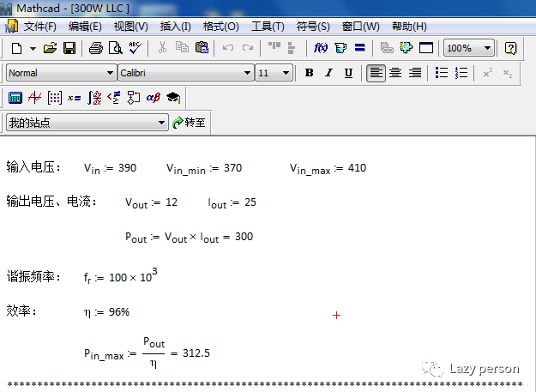Open the Boolean comparison toolbar icon
Viewport: 536px width, 392px height.
click(114, 98)
